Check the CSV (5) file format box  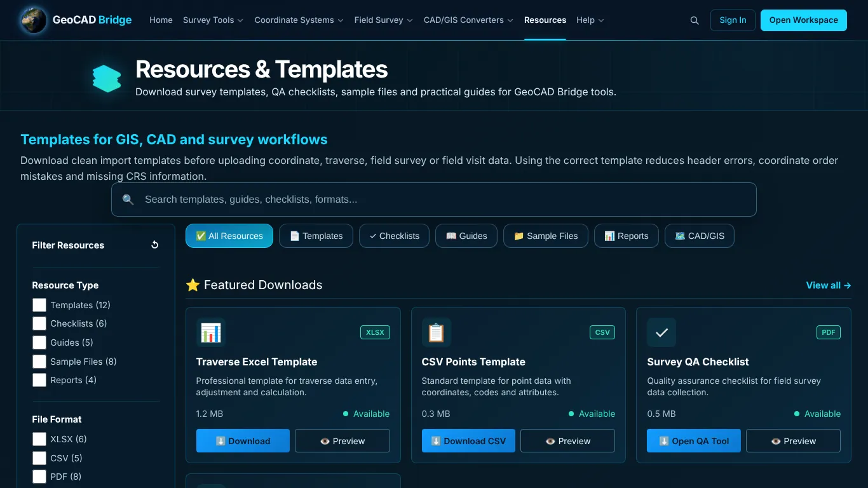click(39, 458)
